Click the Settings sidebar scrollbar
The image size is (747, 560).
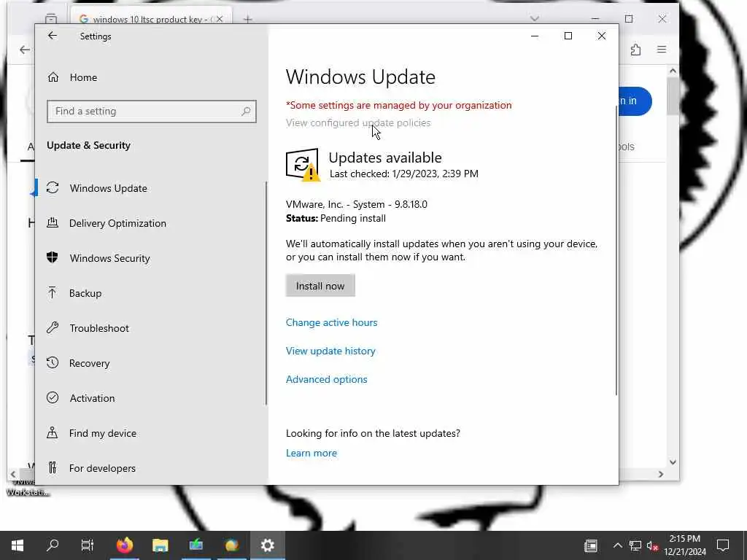(x=266, y=293)
